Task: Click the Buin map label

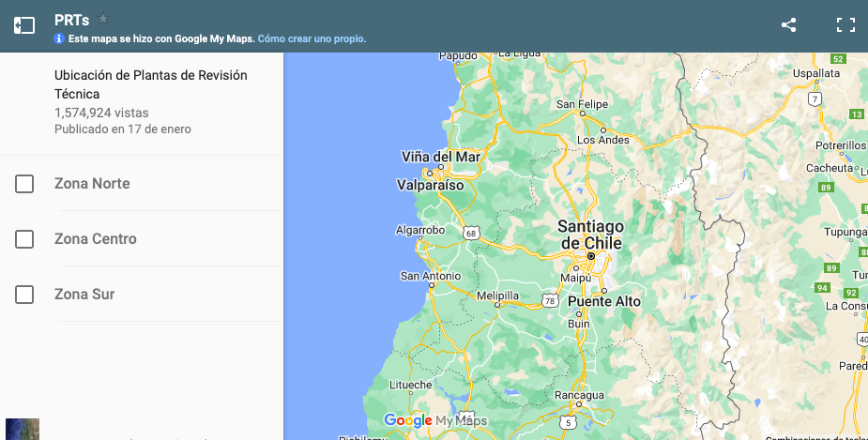Action: click(x=578, y=324)
